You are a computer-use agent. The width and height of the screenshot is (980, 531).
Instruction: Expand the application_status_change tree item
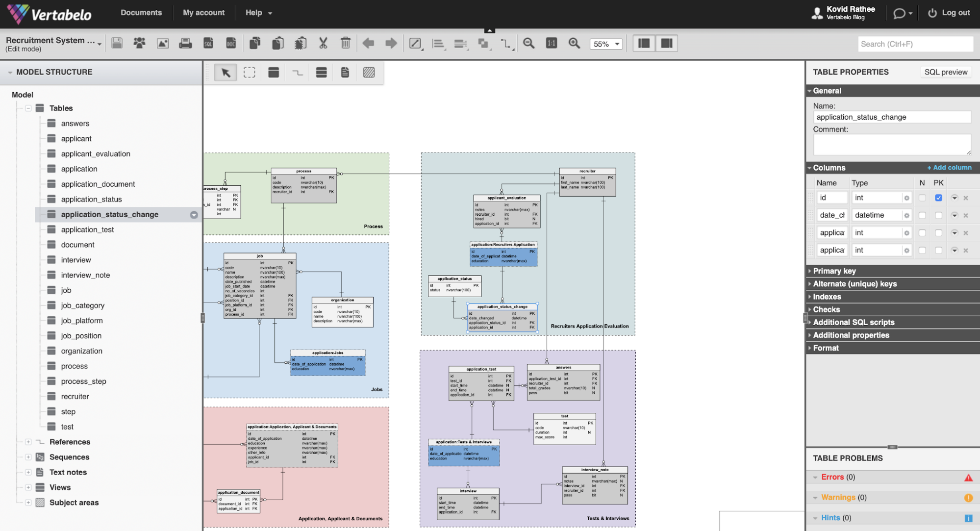tap(194, 214)
